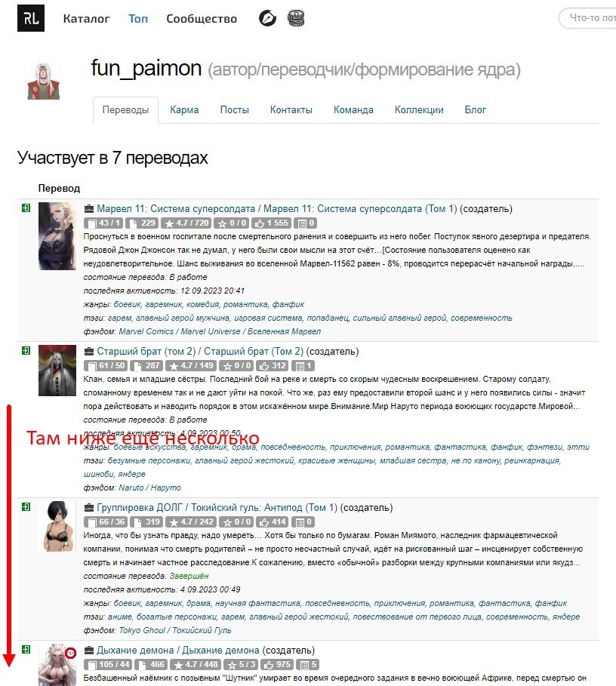This screenshot has height=686, width=616.
Task: Click the 1 555 likes badge for Марвел 11
Action: tap(272, 223)
